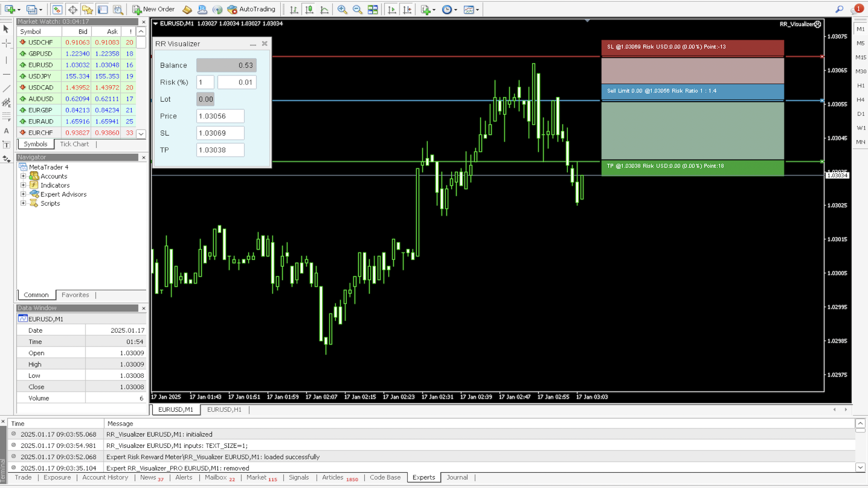Screen dimensions: 868x488
Task: Toggle chart auto scroll icon
Action: (x=392, y=9)
